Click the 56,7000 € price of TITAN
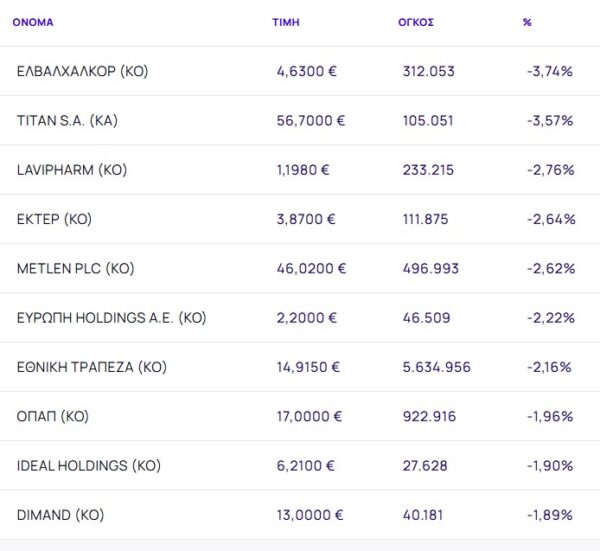 (311, 120)
